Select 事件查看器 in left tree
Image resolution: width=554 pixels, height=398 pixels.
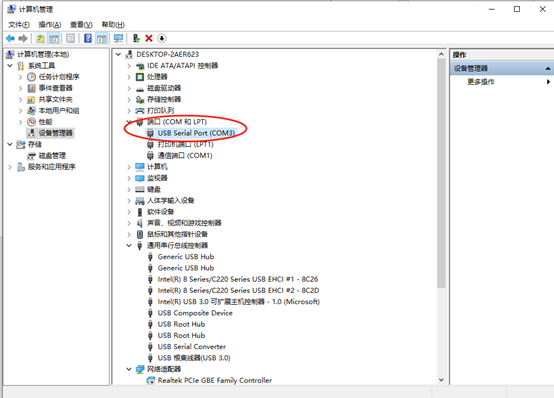(x=55, y=88)
